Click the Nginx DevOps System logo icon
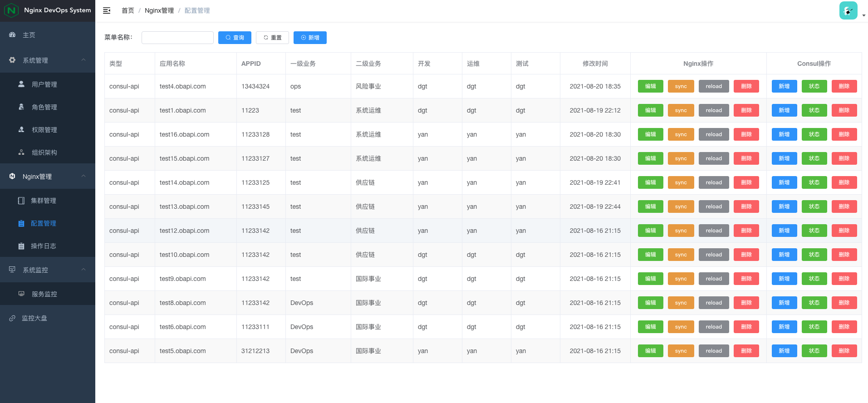 tap(11, 10)
